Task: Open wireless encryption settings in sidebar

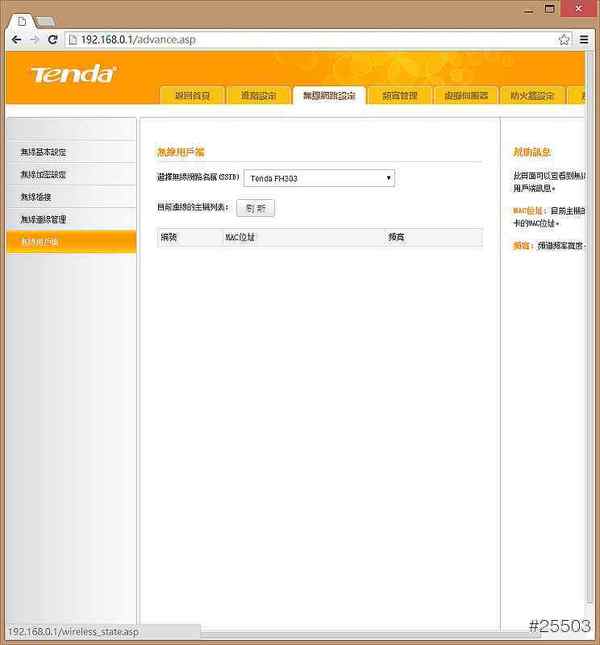Action: tap(72, 174)
